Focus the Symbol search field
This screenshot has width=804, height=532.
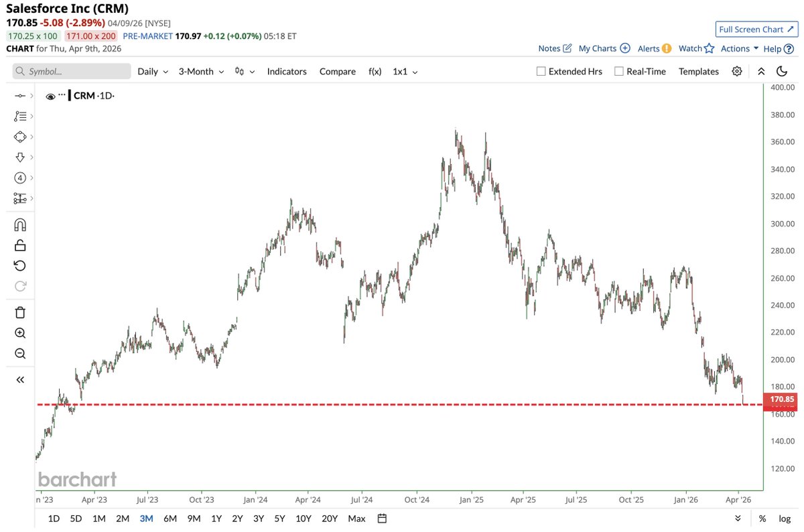72,71
